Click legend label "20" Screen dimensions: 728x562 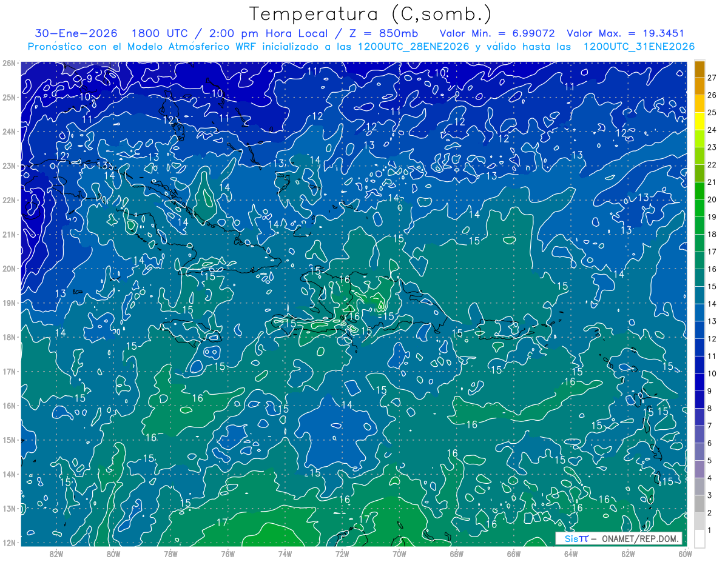pos(712,199)
